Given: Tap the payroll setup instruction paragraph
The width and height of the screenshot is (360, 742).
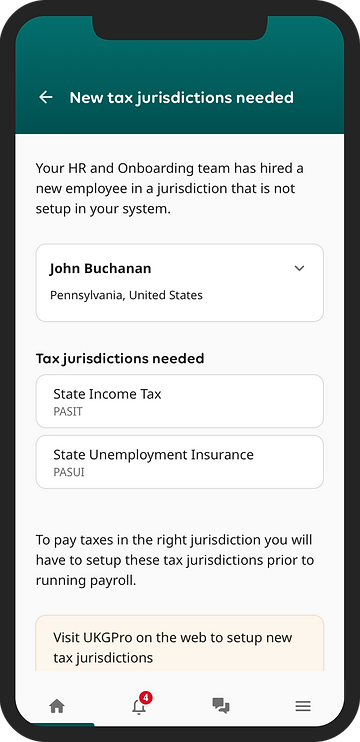Looking at the screenshot, I should coord(175,560).
